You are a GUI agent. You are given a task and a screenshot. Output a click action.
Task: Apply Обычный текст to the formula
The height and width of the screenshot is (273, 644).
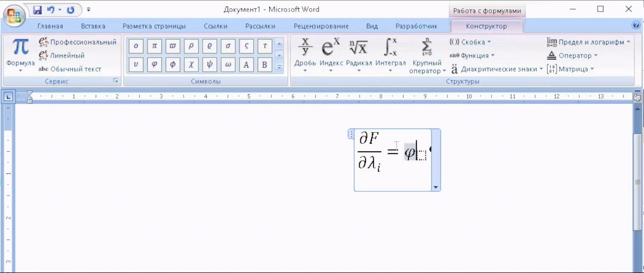70,69
